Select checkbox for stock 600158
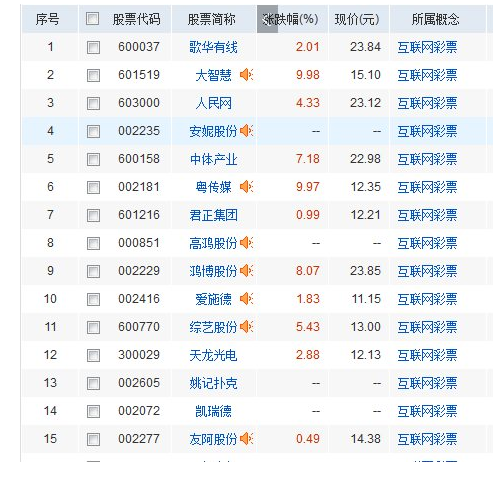The height and width of the screenshot is (483, 493). pos(93,159)
